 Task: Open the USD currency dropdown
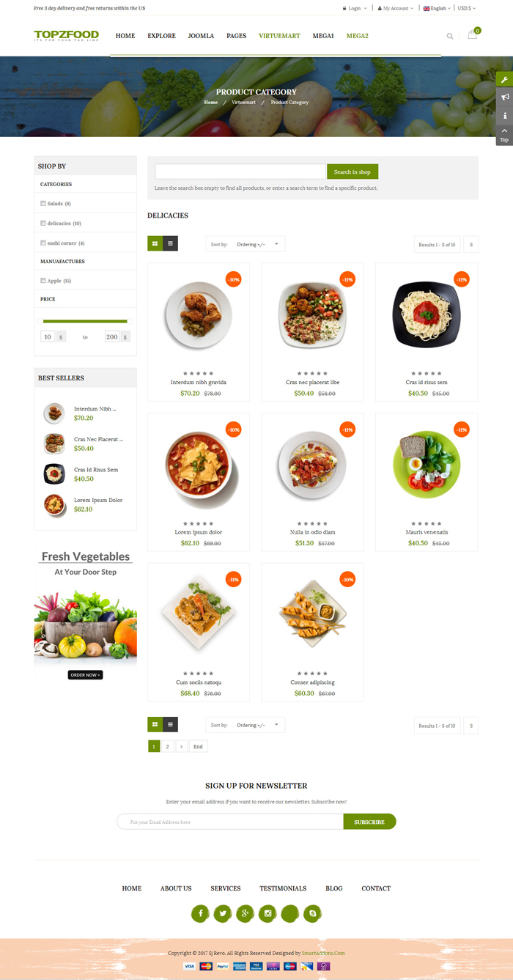(x=467, y=8)
